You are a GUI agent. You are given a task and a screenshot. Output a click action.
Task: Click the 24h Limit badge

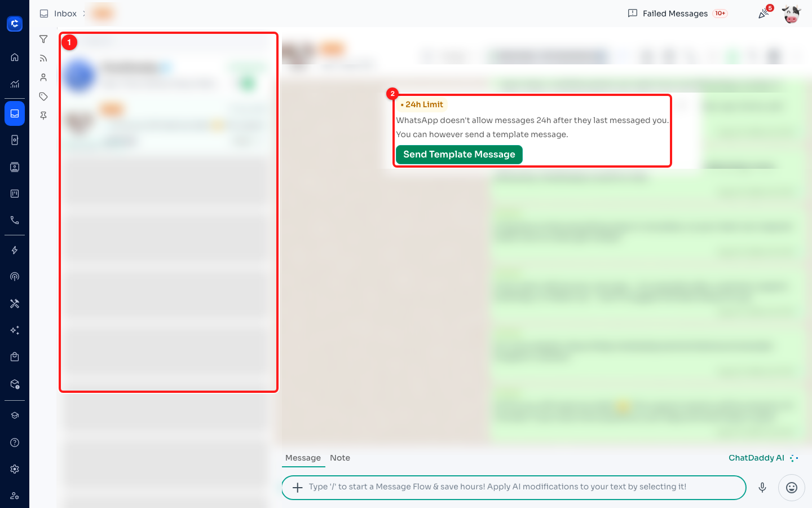(x=422, y=104)
